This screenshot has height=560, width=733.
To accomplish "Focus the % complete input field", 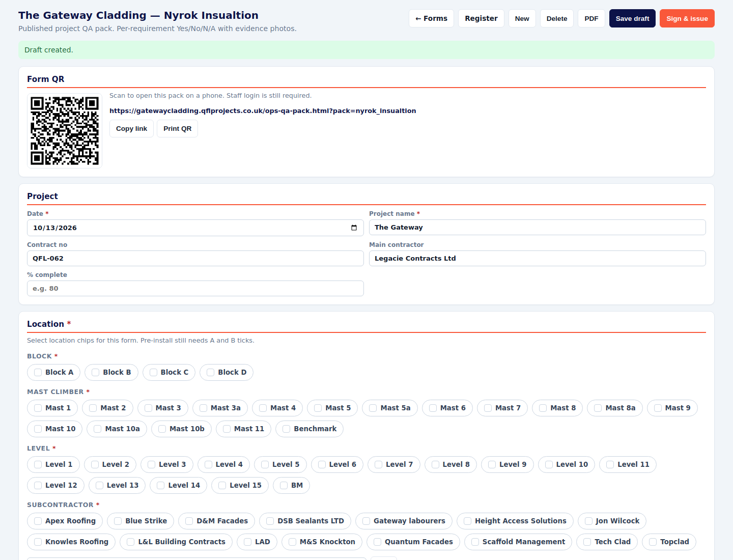I will point(195,288).
